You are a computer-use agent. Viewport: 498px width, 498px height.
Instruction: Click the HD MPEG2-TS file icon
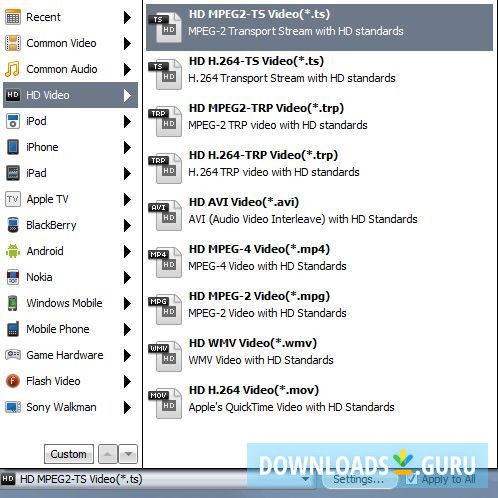pyautogui.click(x=165, y=27)
